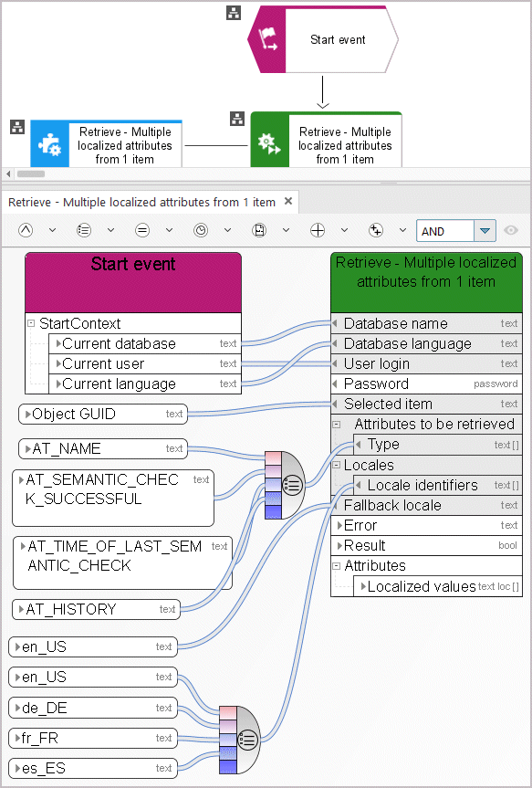532x788 pixels.
Task: Click the lower list-creation operator icon
Action: pyautogui.click(x=247, y=740)
